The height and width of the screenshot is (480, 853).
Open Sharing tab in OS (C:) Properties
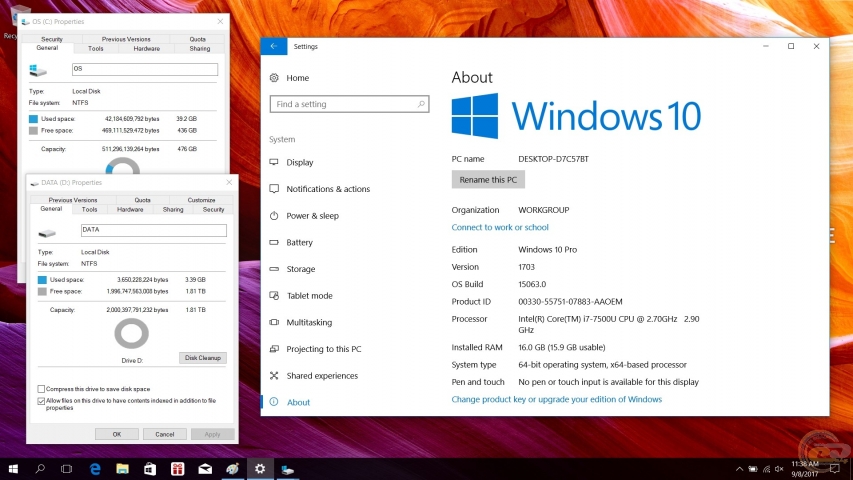click(x=200, y=48)
